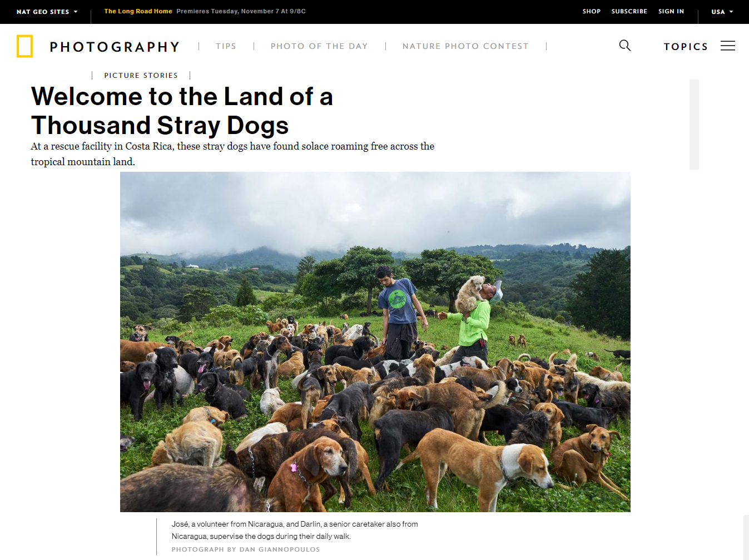Open the search magnifier icon

point(625,46)
